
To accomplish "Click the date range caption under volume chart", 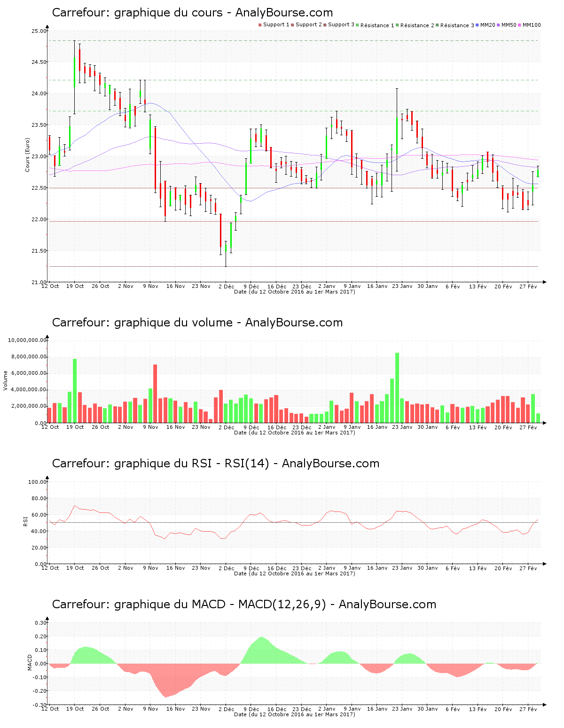I will coord(295,433).
